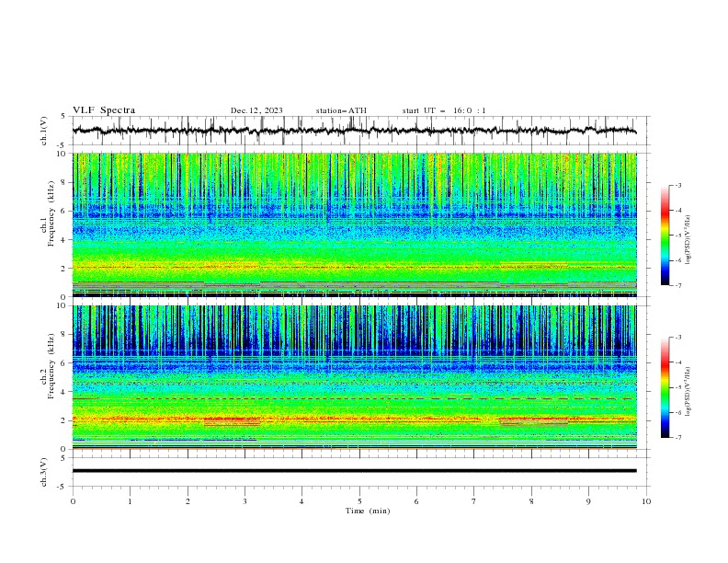Screen dimensions: 728x563
Task: Click the ch.1 spectrogram panel
Action: point(354,224)
